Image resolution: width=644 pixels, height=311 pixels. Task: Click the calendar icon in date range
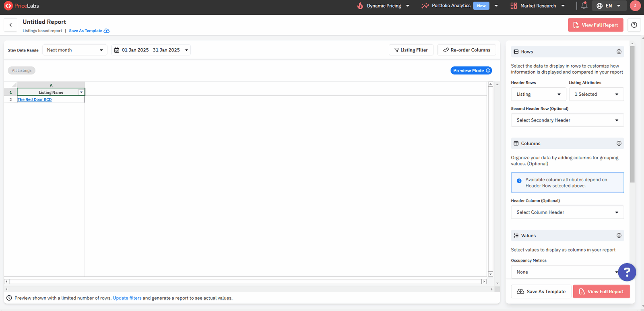click(117, 50)
